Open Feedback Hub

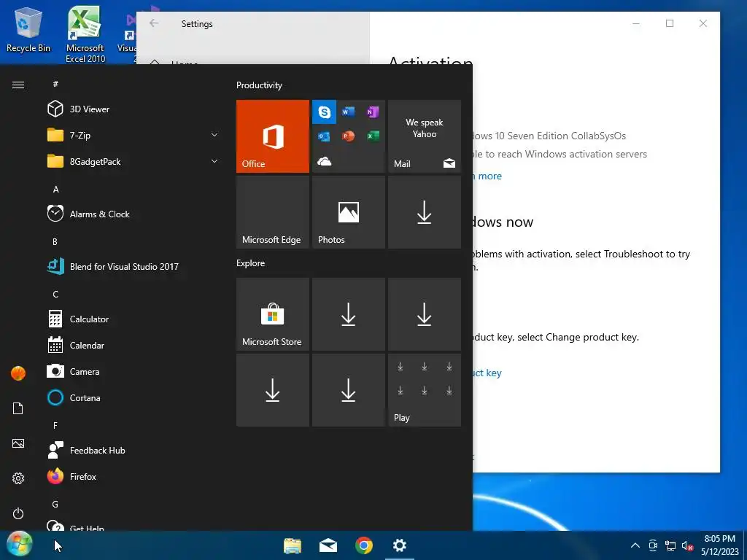[133, 450]
